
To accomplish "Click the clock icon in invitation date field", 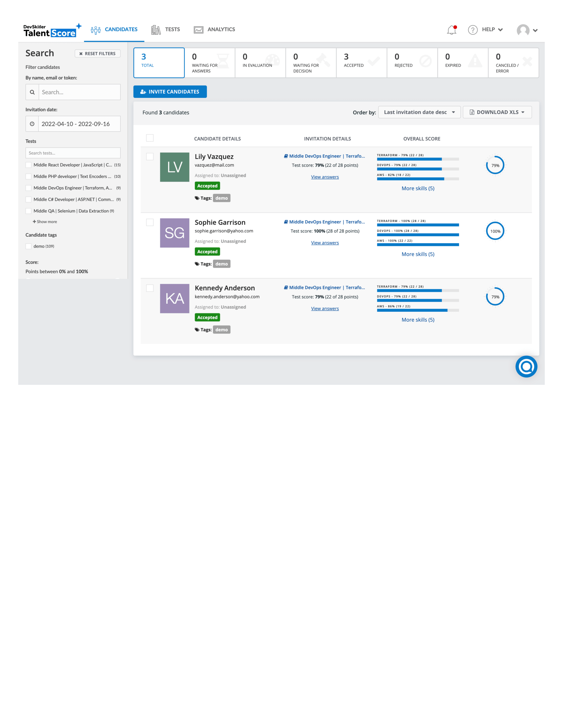I will click(32, 124).
